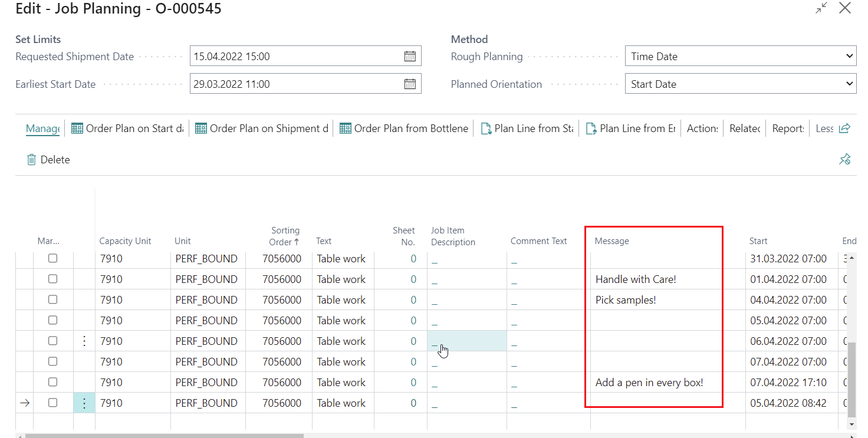Click the share icon in the action bar
This screenshot has height=438, width=868.
844,128
